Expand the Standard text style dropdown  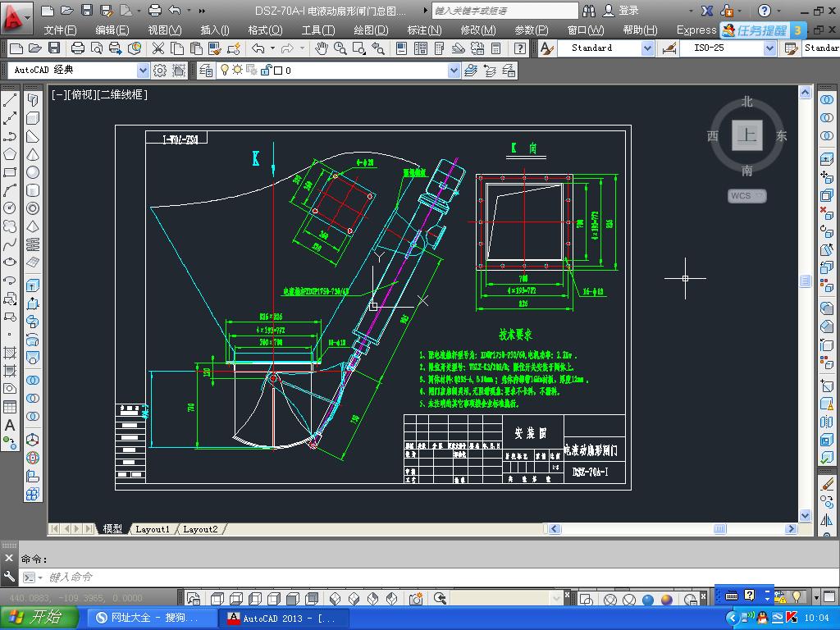(x=647, y=48)
